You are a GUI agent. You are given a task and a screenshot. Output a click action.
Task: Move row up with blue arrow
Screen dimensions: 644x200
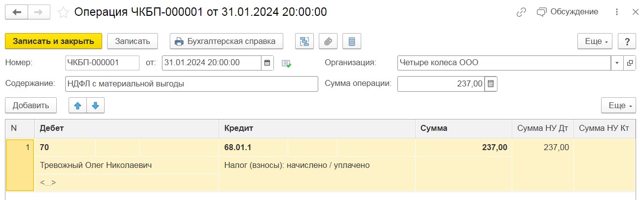coord(77,105)
